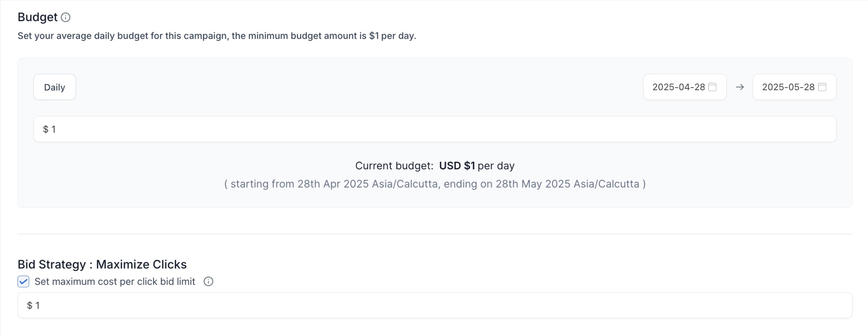Image resolution: width=868 pixels, height=336 pixels.
Task: Click the arrow between the date fields
Action: [740, 87]
